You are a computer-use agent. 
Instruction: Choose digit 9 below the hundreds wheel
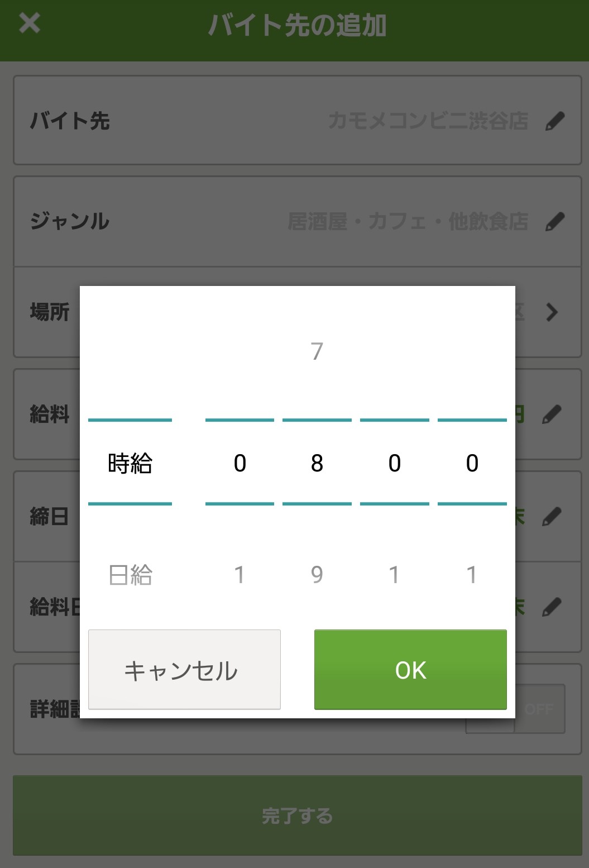[x=317, y=575]
